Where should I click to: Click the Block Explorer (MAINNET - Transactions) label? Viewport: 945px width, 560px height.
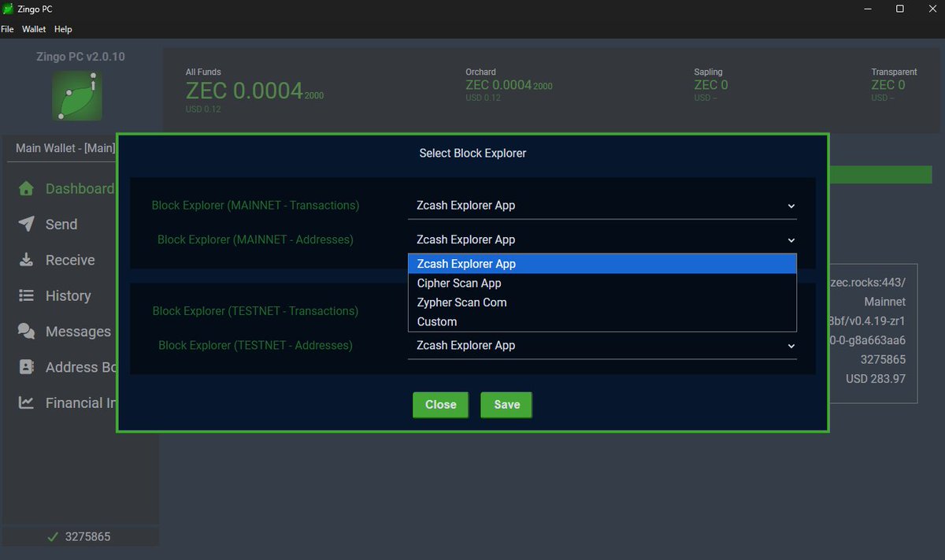(x=255, y=206)
